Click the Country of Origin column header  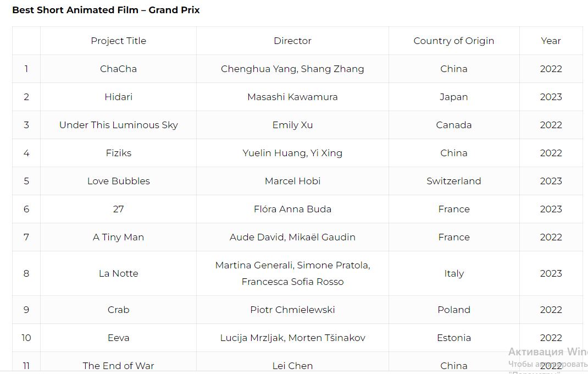pyautogui.click(x=453, y=41)
